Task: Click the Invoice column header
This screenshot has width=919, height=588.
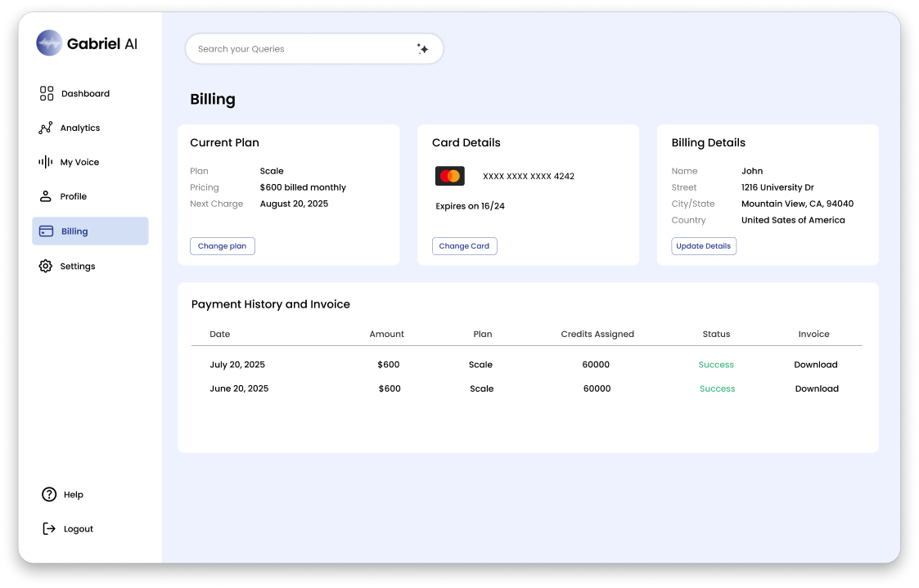Action: pyautogui.click(x=813, y=334)
